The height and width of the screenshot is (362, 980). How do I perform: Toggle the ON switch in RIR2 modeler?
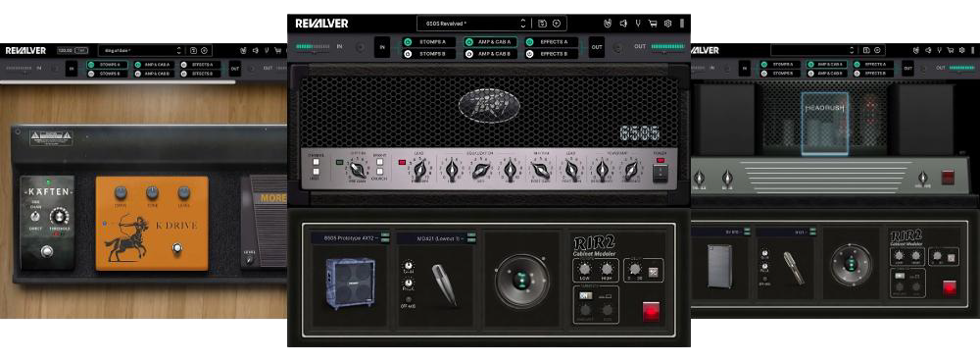pos(585,295)
